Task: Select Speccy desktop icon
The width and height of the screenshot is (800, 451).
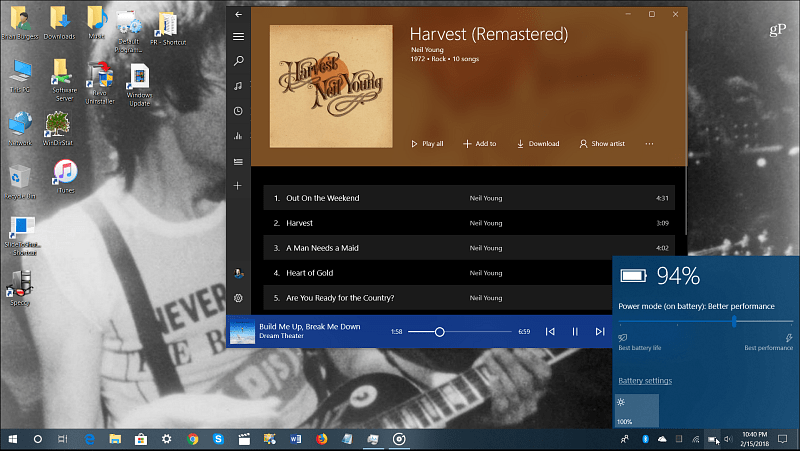Action: pos(20,288)
